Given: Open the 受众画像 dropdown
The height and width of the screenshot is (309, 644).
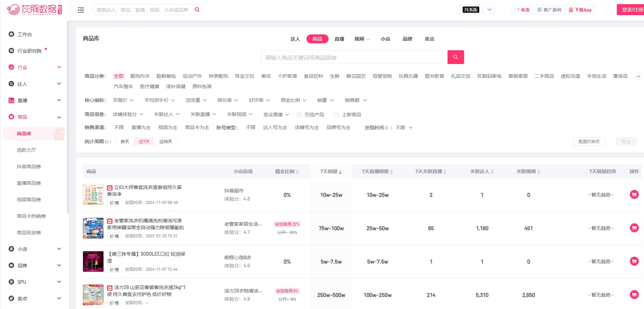Looking at the screenshot, I should tap(276, 115).
